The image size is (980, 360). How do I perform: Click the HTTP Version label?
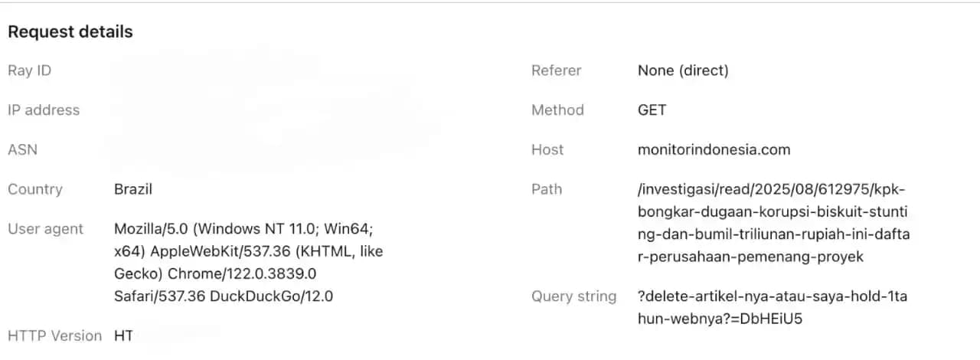point(54,335)
